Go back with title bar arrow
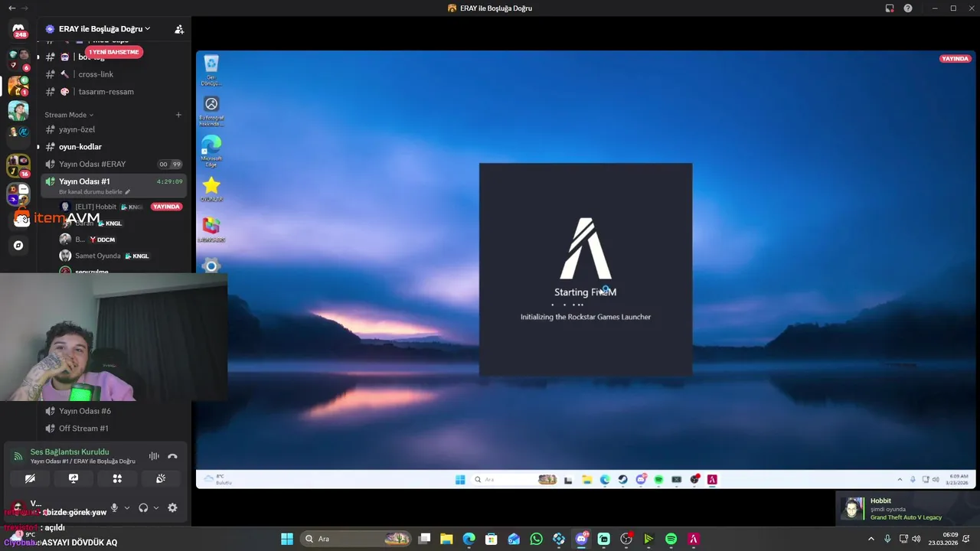 pos(11,8)
